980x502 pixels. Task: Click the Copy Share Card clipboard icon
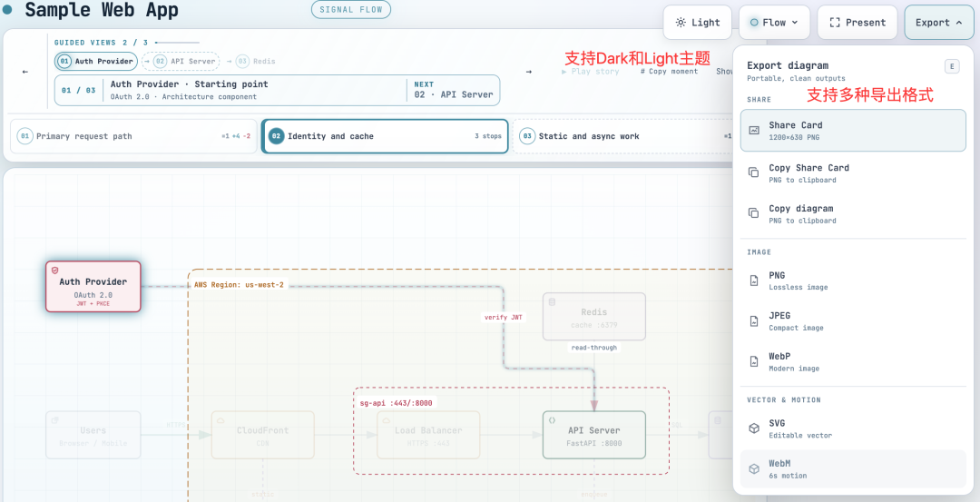(x=754, y=172)
